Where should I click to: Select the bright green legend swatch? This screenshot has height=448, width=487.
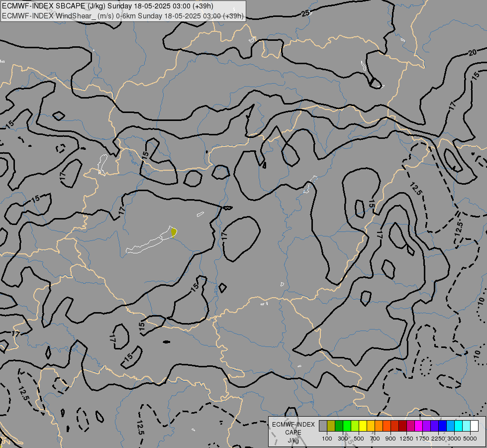tap(347, 426)
